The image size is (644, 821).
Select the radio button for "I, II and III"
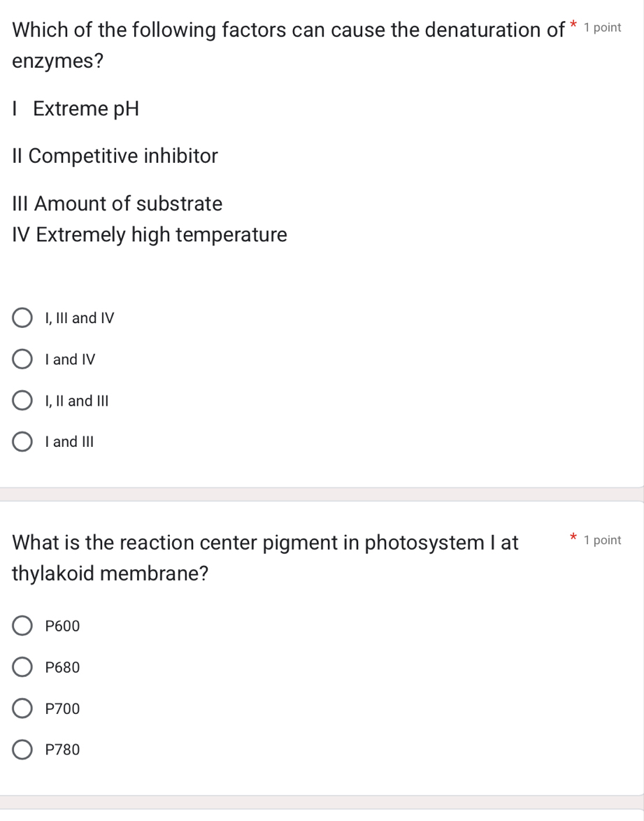click(x=21, y=400)
